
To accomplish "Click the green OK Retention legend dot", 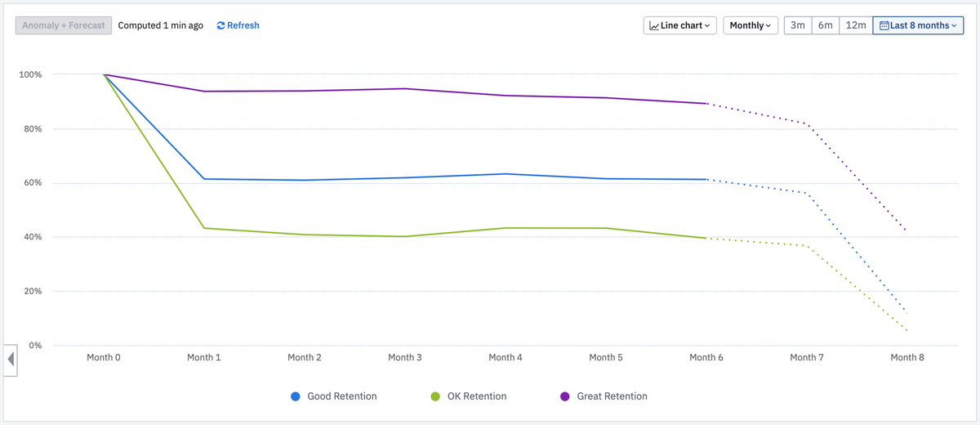I will (x=434, y=396).
